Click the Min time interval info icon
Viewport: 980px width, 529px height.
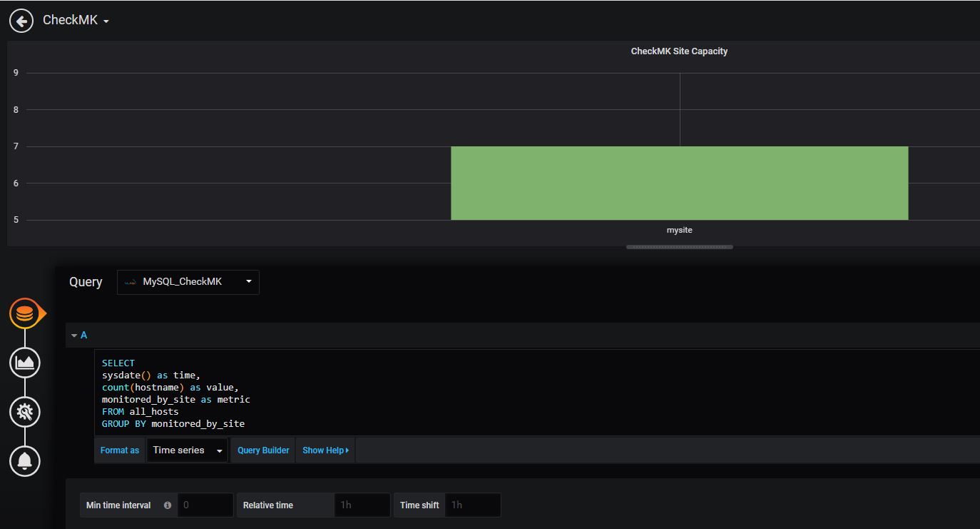(168, 505)
